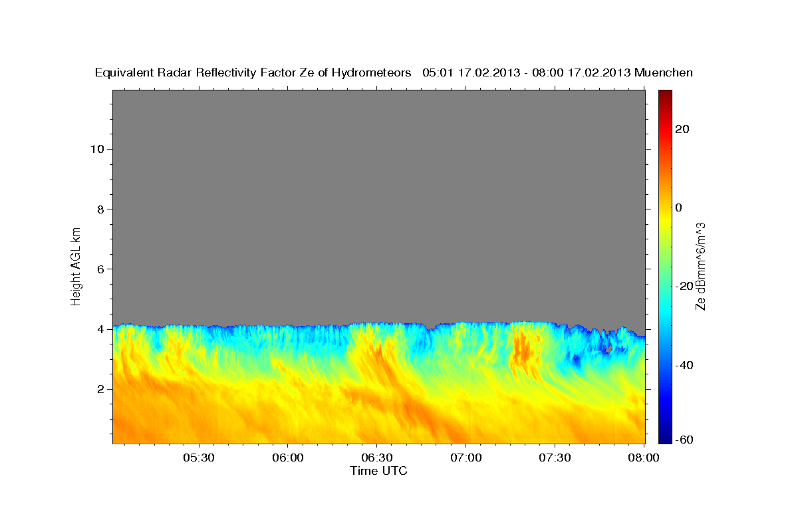Viewport: 798px width, 532px height.
Task: Click the 'Time UTC' axis label
Action: pyautogui.click(x=378, y=471)
